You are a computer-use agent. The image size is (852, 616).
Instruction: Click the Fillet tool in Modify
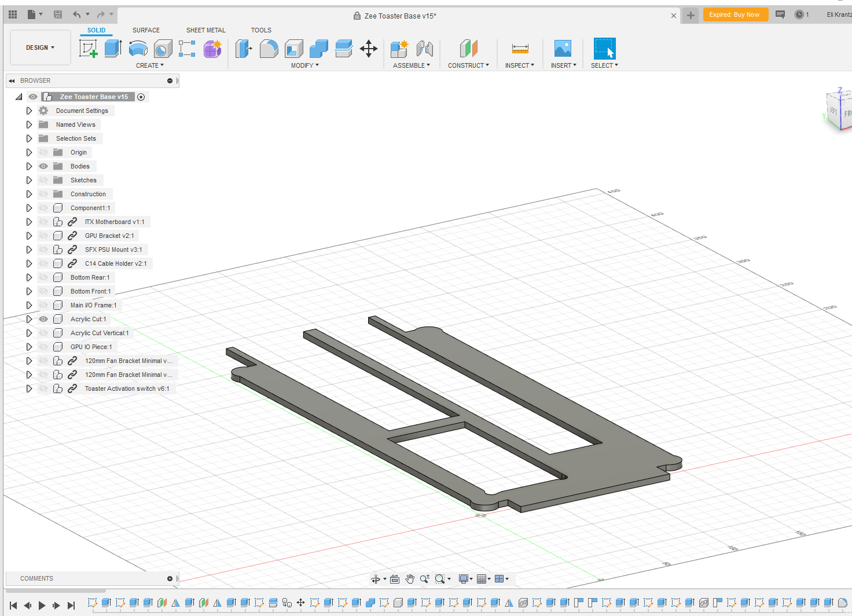[x=269, y=49]
